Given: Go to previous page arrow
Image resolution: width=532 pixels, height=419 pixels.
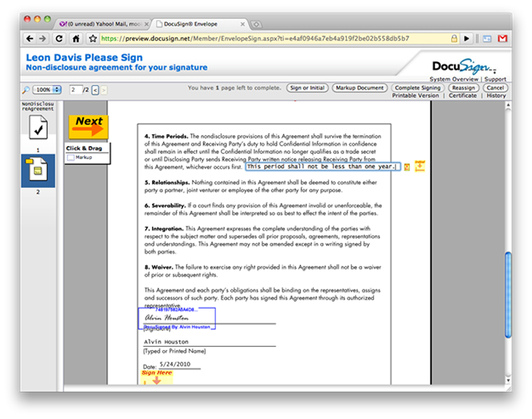Looking at the screenshot, I should pyautogui.click(x=95, y=90).
